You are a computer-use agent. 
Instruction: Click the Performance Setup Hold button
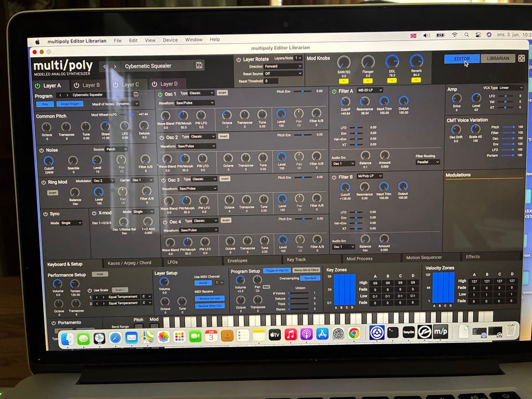click(100, 274)
